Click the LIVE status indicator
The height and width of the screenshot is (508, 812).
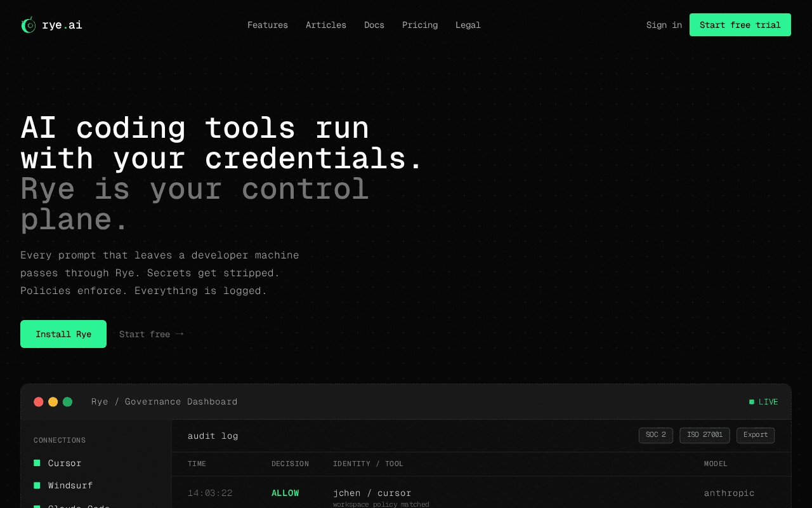pos(764,402)
